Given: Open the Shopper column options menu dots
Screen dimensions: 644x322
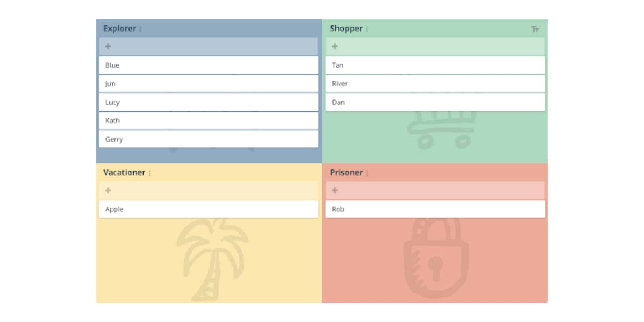Looking at the screenshot, I should [x=367, y=29].
